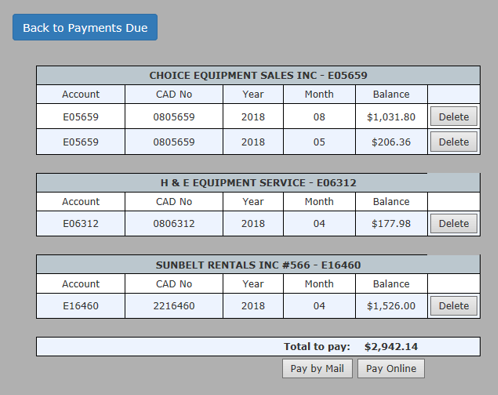Click CAD No header in Sunbelt Rentals table
Screen dimensions: 498x395
tap(174, 284)
